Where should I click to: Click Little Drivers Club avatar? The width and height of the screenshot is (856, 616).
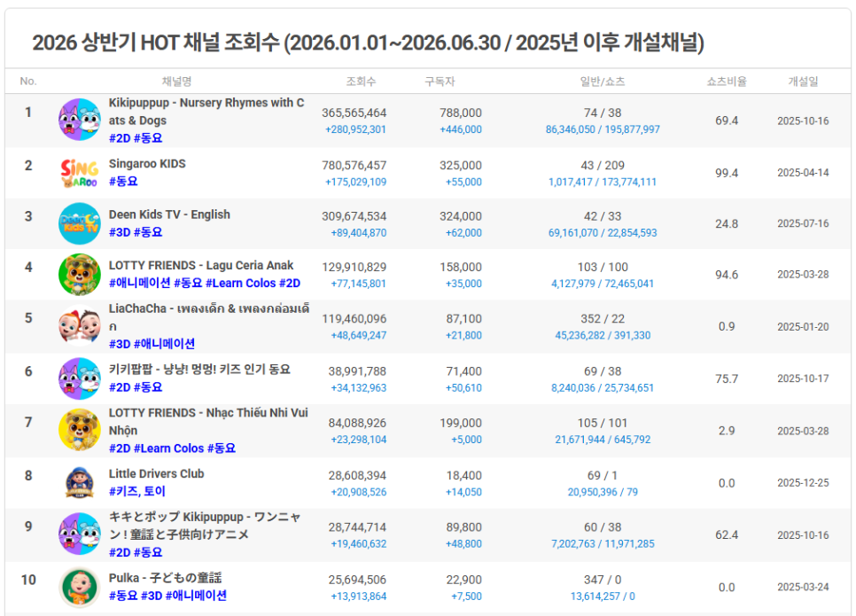click(80, 483)
